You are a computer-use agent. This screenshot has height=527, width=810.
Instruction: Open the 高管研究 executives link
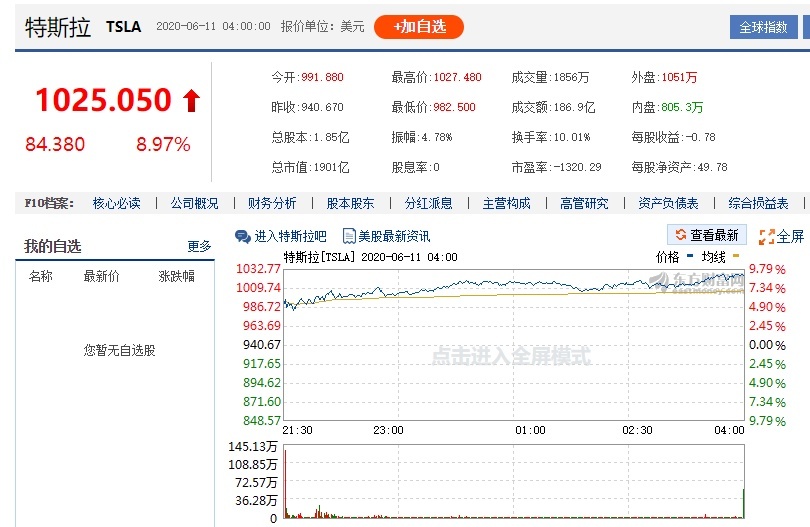[584, 203]
